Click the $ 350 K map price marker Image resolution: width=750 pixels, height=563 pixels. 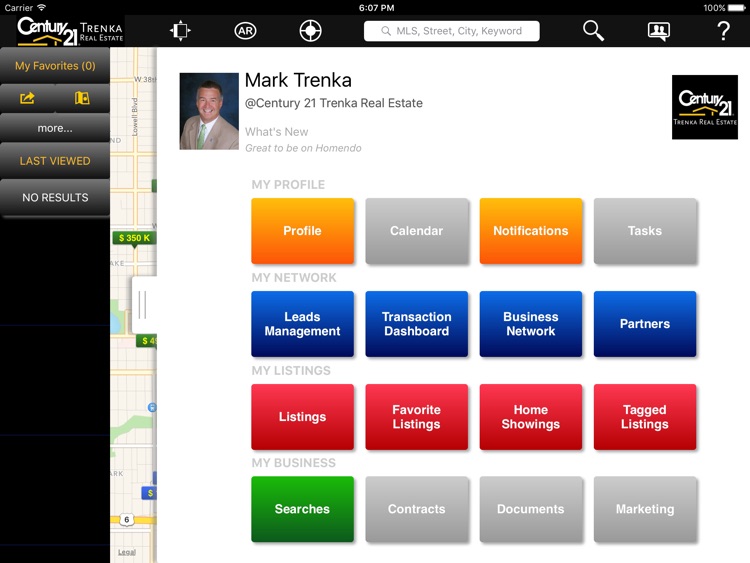click(134, 238)
